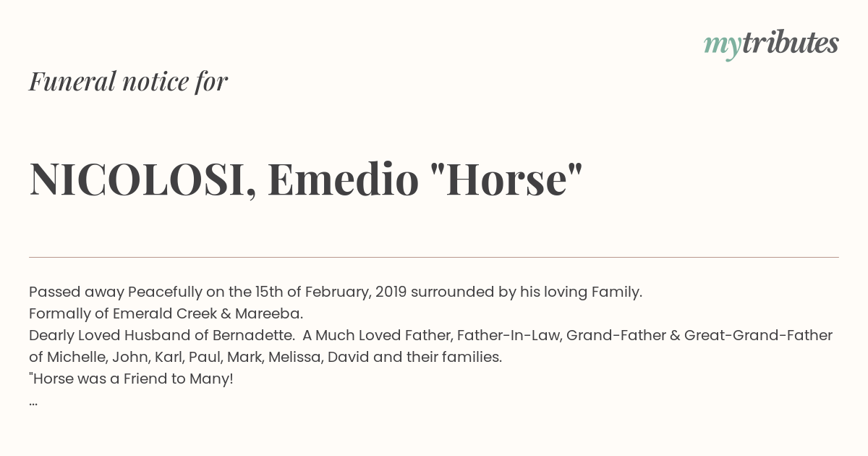Click the trailing ellipsis under notice text
Screen dimensions: 868x456
[33, 402]
